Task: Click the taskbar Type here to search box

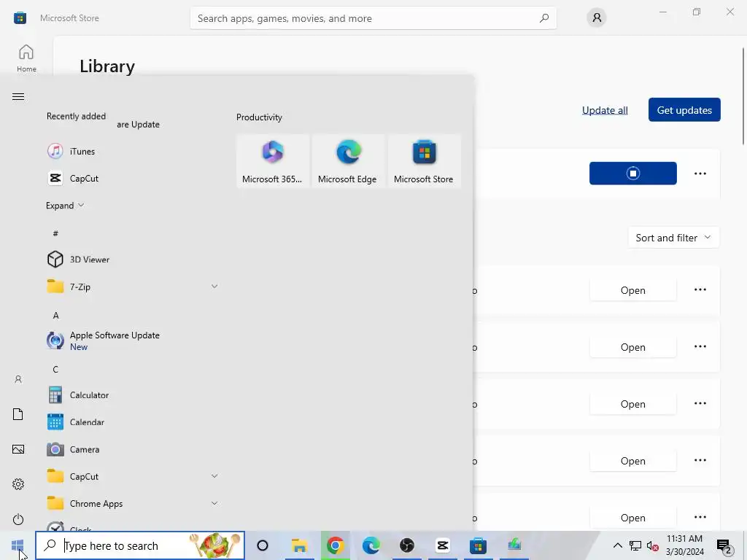Action: coord(141,545)
